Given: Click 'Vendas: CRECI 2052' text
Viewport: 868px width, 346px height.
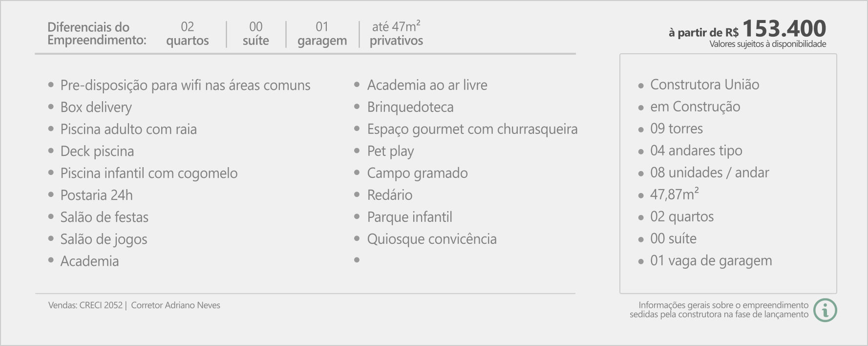Looking at the screenshot, I should pos(85,305).
